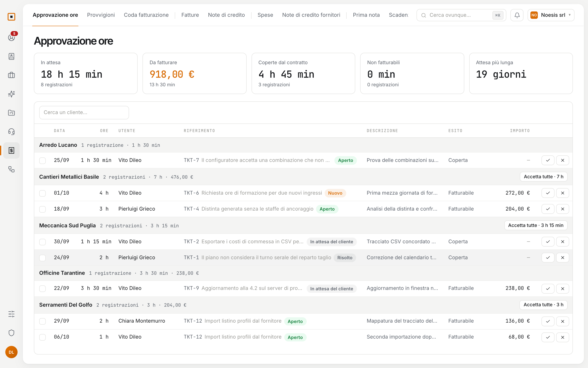
Task: Check the 25/09 TKT-7 row checkbox
Action: (x=42, y=161)
